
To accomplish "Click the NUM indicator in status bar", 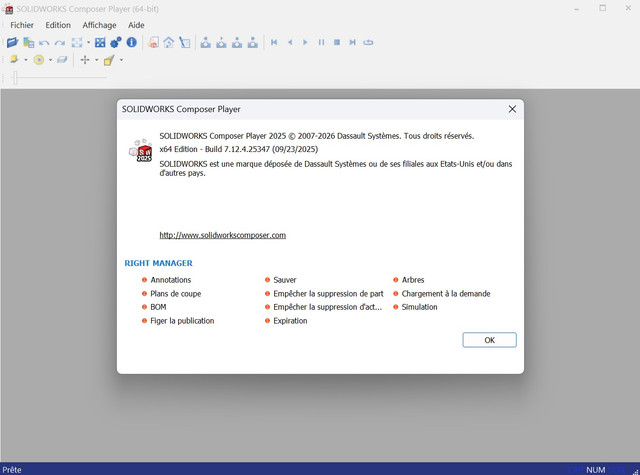I will coord(596,470).
